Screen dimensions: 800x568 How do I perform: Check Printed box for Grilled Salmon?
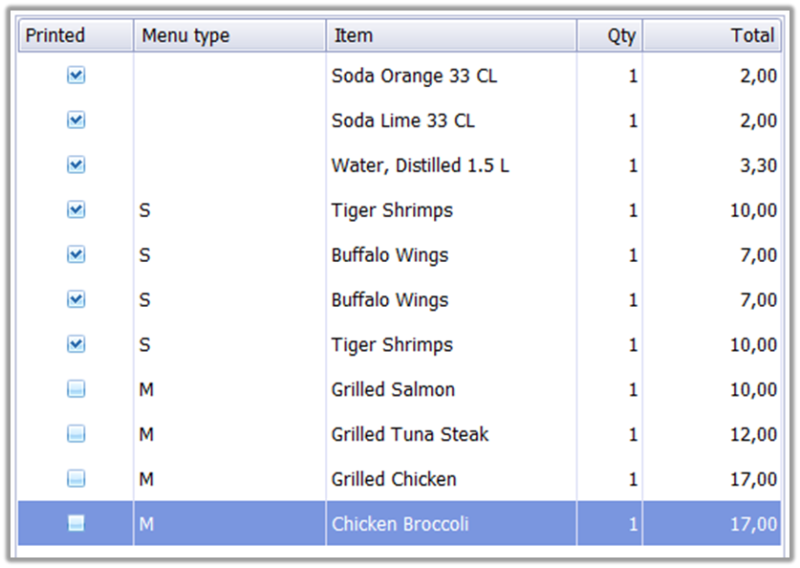pyautogui.click(x=76, y=389)
